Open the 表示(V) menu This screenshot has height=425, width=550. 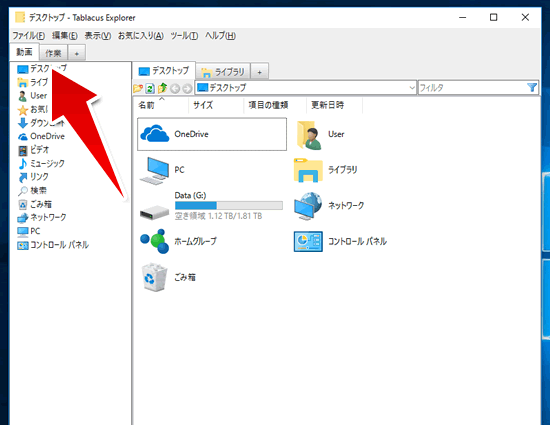pos(98,36)
